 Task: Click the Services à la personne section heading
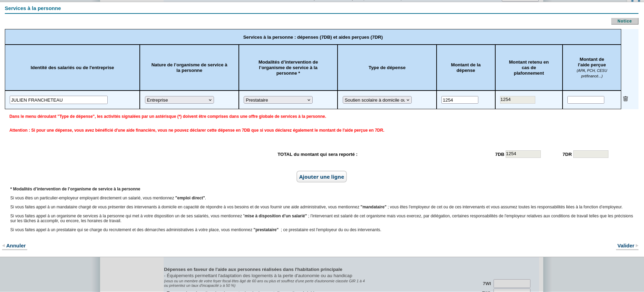(33, 8)
